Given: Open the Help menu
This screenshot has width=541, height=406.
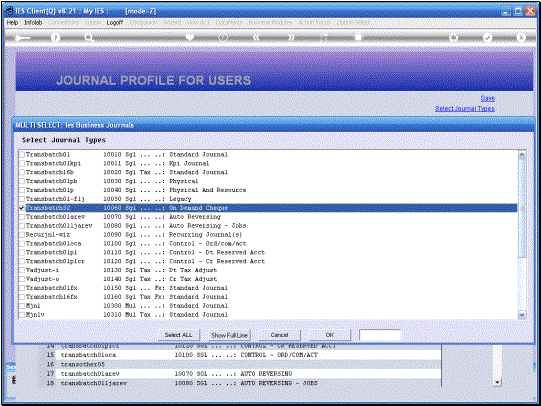Looking at the screenshot, I should pos(12,22).
